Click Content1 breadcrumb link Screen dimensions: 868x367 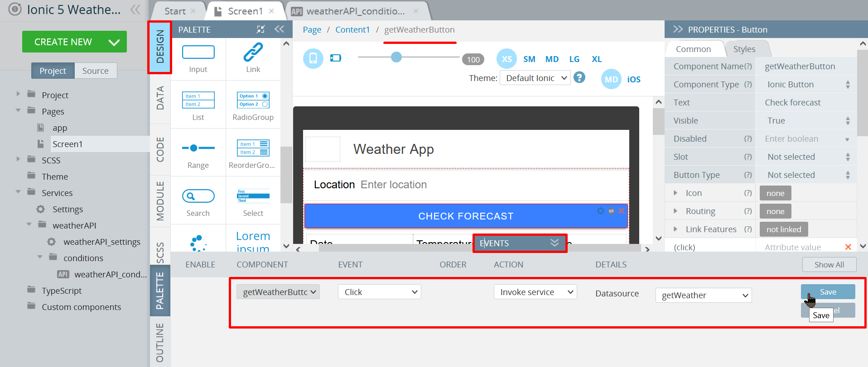[352, 29]
